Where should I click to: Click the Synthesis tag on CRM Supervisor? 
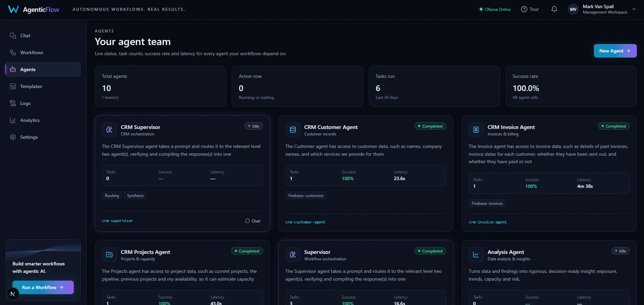pyautogui.click(x=135, y=196)
